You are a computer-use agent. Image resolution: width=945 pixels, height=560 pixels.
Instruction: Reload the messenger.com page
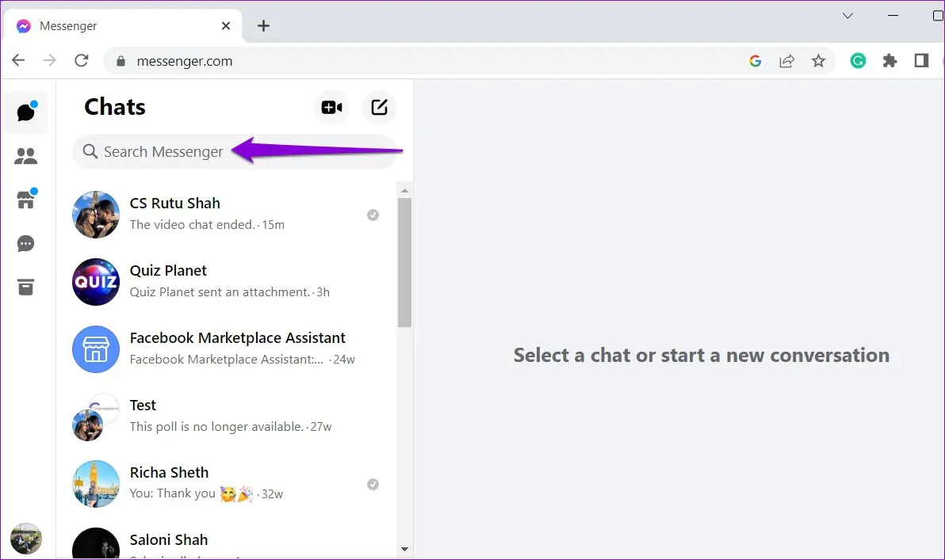pos(81,60)
